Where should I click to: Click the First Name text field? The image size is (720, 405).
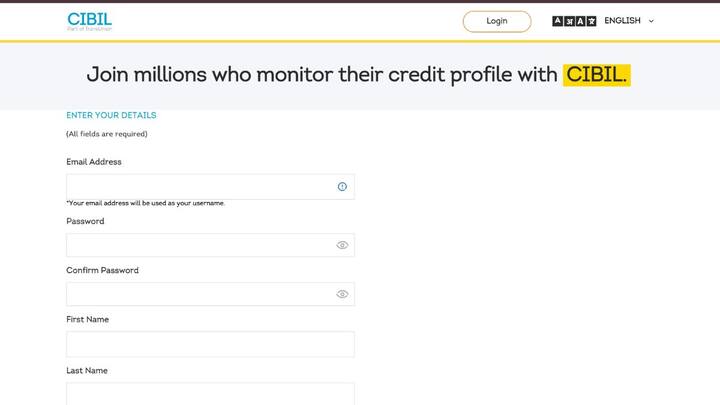tap(210, 344)
